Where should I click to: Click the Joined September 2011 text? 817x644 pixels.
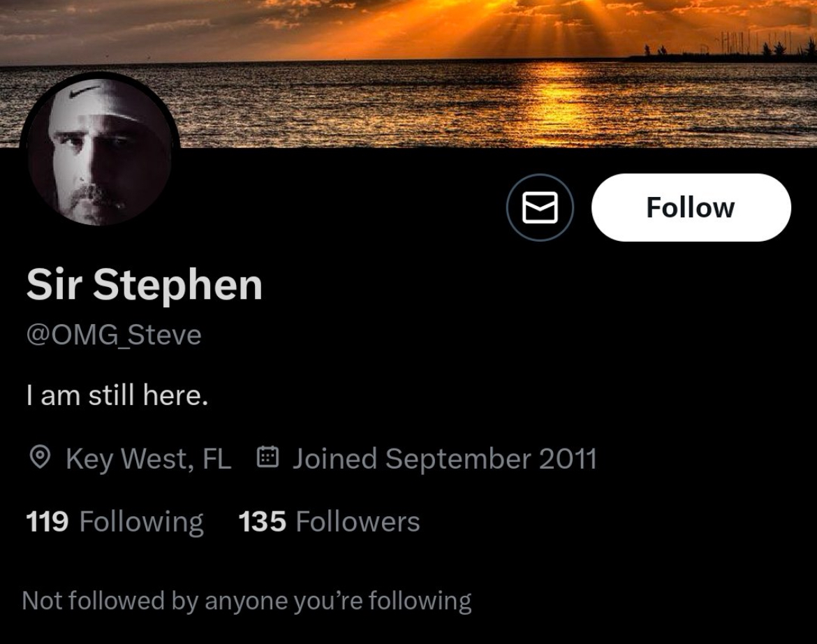[x=444, y=458]
